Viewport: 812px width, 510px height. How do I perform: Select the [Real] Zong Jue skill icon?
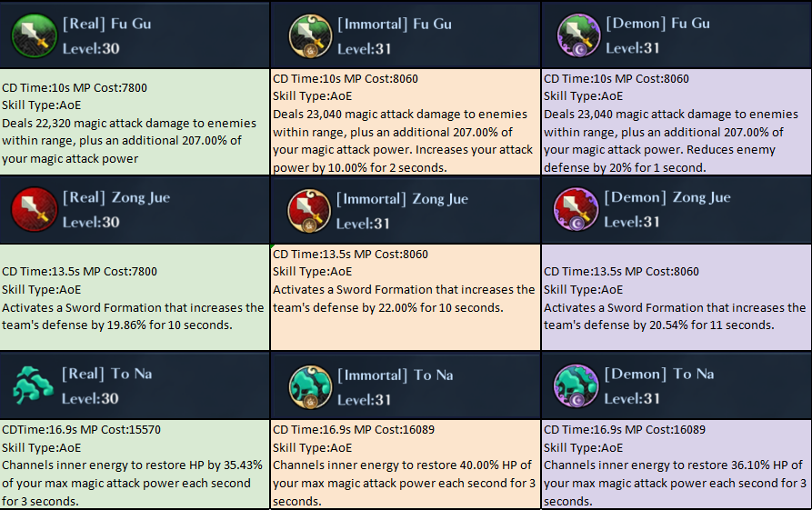(33, 210)
